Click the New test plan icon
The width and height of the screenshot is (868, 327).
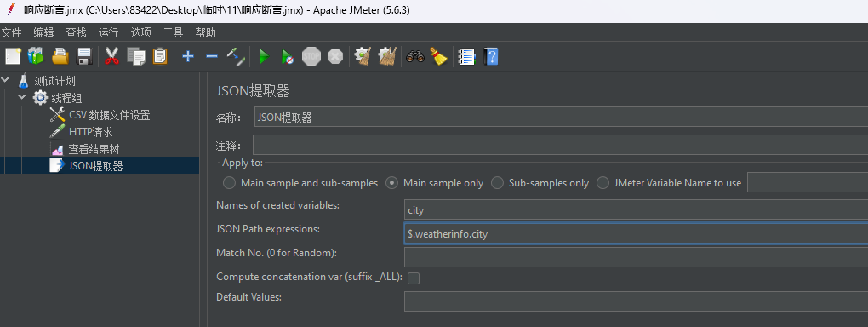point(13,56)
